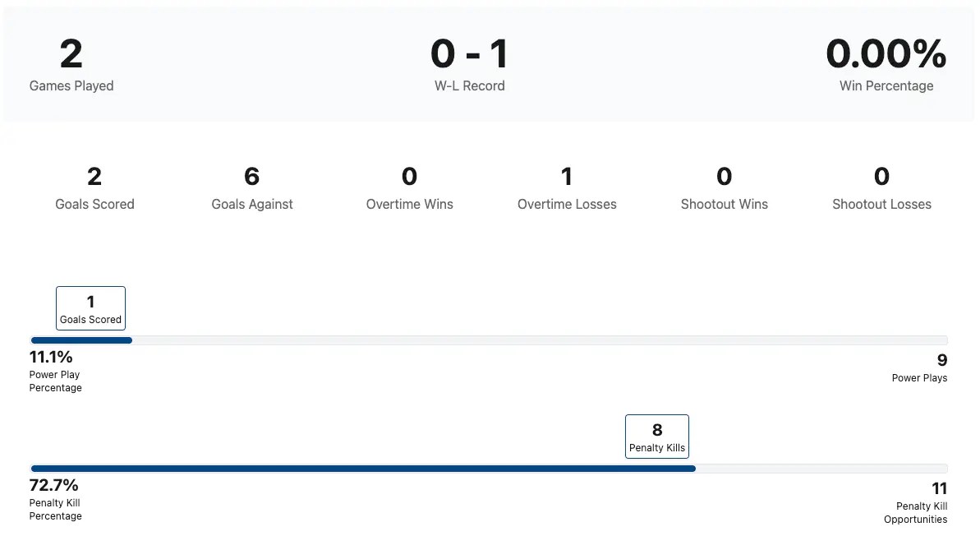Click the filled blue power play bar
Screen dimensions: 980x536
pyautogui.click(x=81, y=340)
